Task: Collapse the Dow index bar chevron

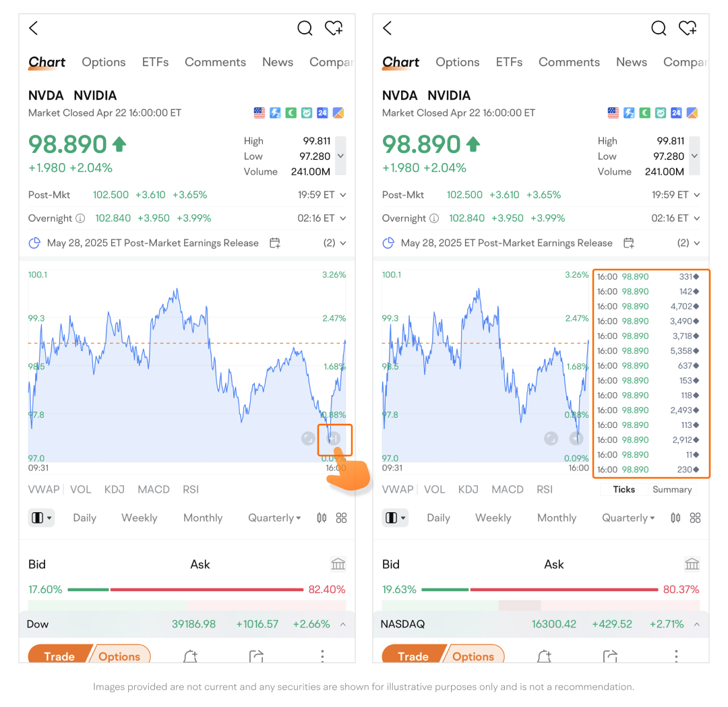Action: point(343,624)
